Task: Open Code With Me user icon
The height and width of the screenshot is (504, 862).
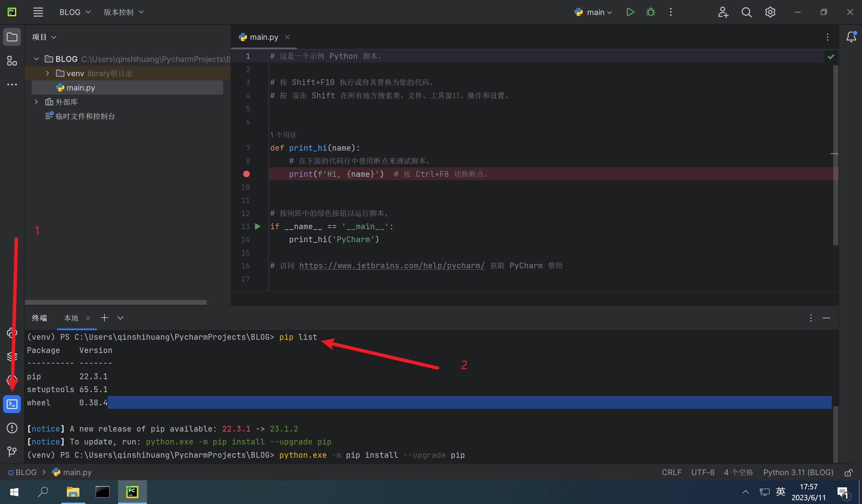Action: point(723,12)
